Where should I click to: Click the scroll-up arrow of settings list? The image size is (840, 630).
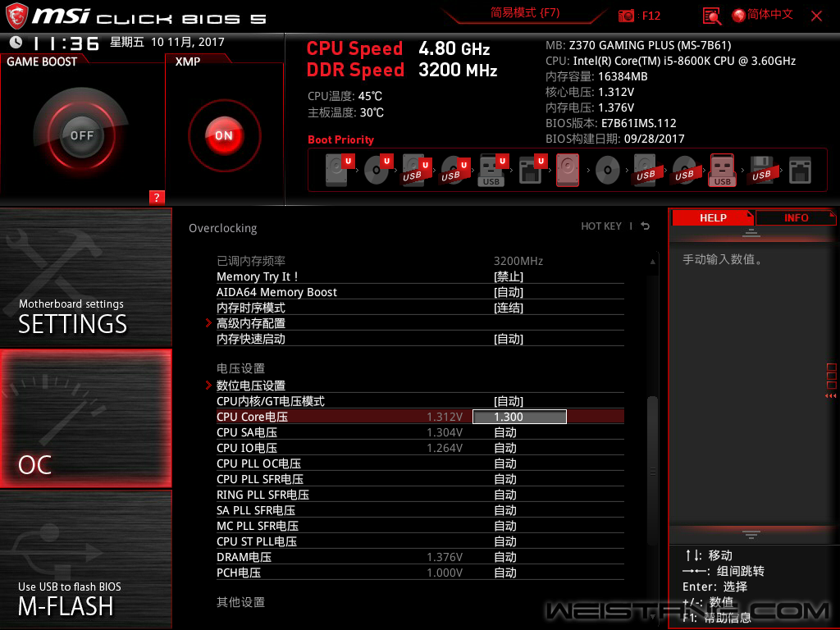(652, 262)
